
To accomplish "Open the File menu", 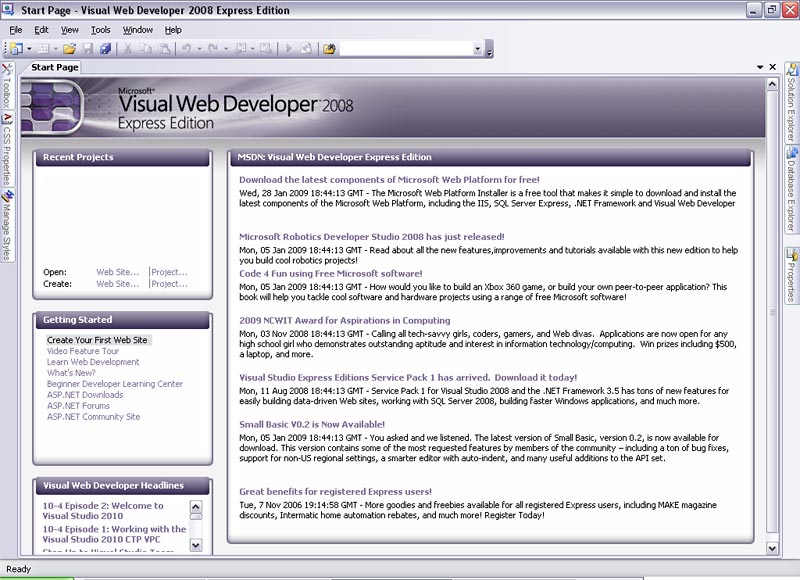I will tap(16, 30).
